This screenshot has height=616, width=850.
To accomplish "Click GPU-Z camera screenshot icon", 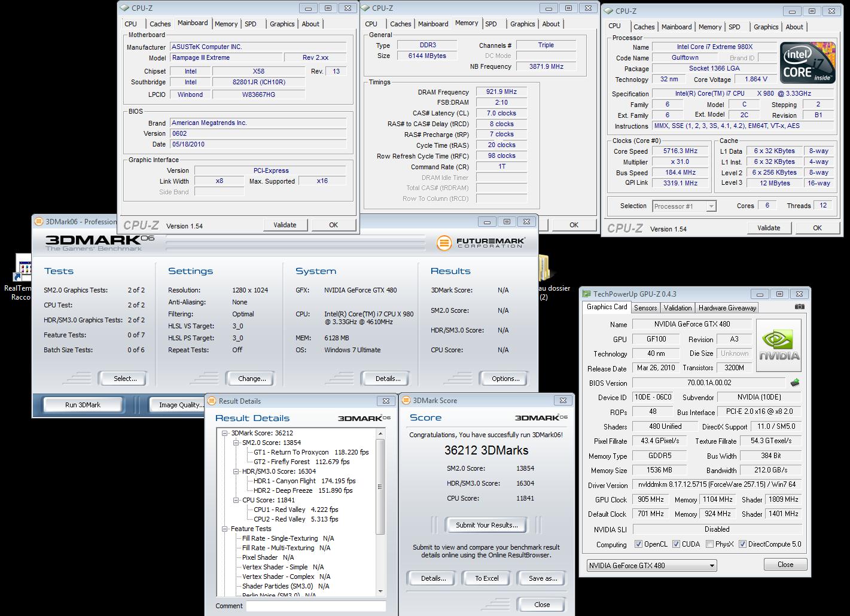I will click(x=800, y=307).
